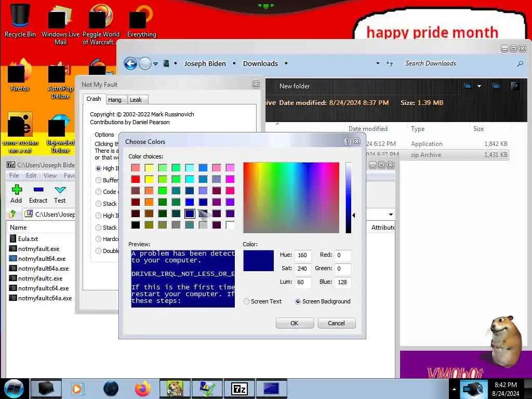
Task: Expand 7-Zip address path dropdown
Action: (x=391, y=215)
